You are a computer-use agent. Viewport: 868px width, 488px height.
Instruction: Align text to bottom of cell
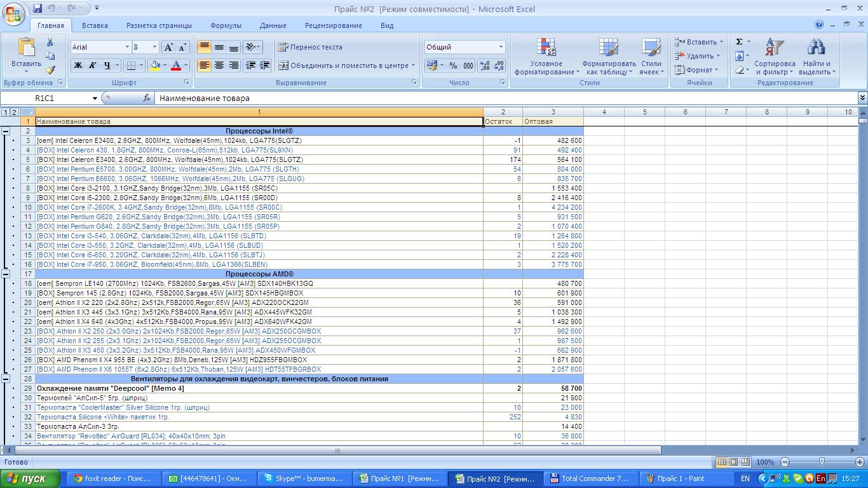(x=233, y=47)
